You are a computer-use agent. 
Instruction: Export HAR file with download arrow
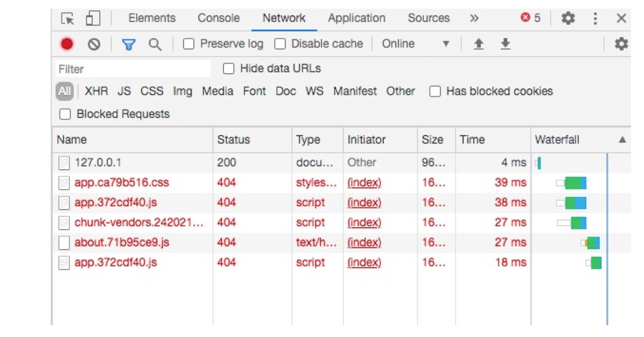tap(505, 44)
